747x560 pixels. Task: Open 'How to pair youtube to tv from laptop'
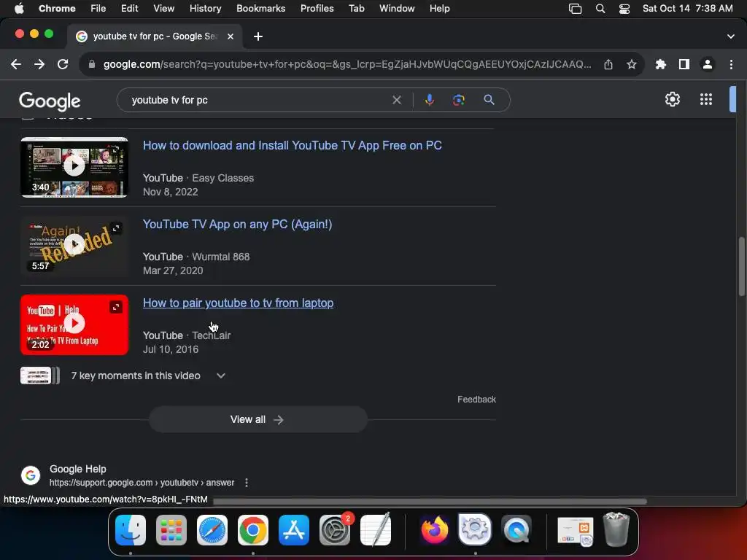[x=239, y=303]
